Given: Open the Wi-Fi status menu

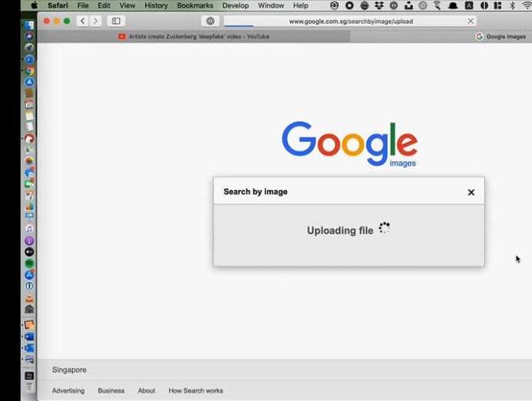Looking at the screenshot, I should [526, 5].
